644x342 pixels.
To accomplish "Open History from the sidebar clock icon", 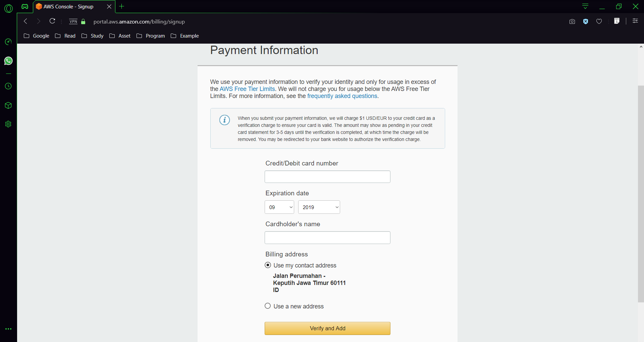I will pos(8,86).
